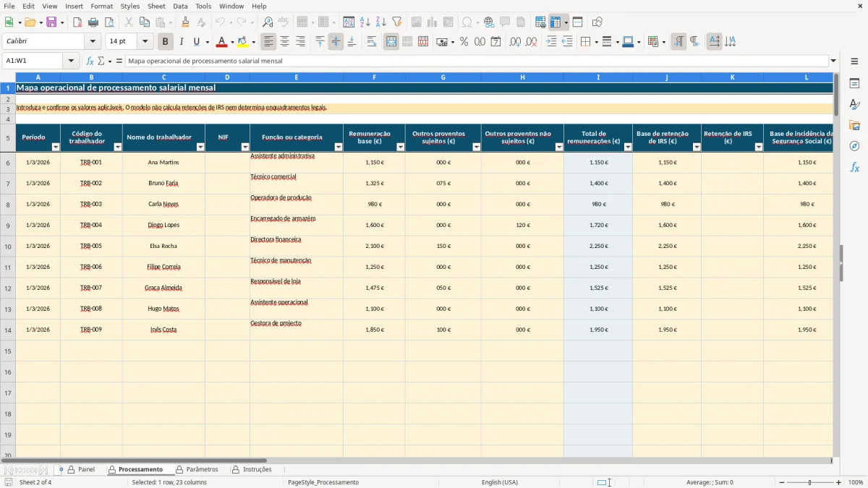Open Sidebar Properties panel
Screen dimensions: 868x488
[x=854, y=83]
